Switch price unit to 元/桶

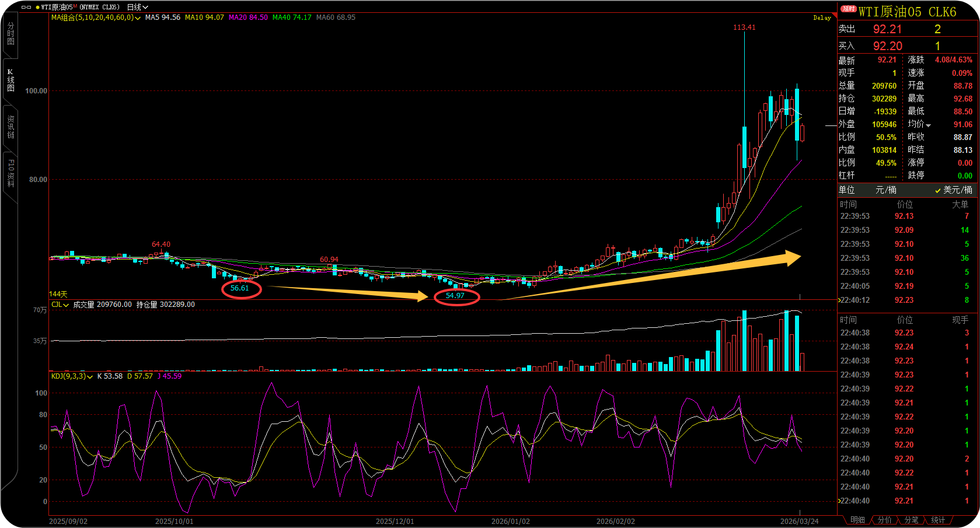click(x=885, y=190)
